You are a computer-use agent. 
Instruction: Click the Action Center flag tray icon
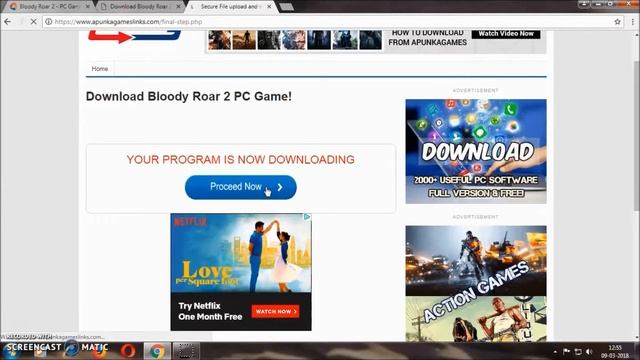[567, 351]
